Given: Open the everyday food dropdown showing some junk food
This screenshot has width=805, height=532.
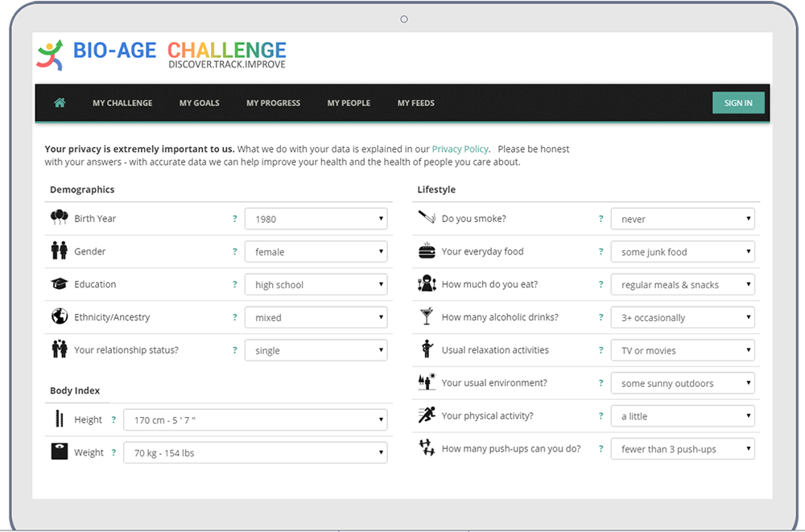Looking at the screenshot, I should (x=683, y=252).
